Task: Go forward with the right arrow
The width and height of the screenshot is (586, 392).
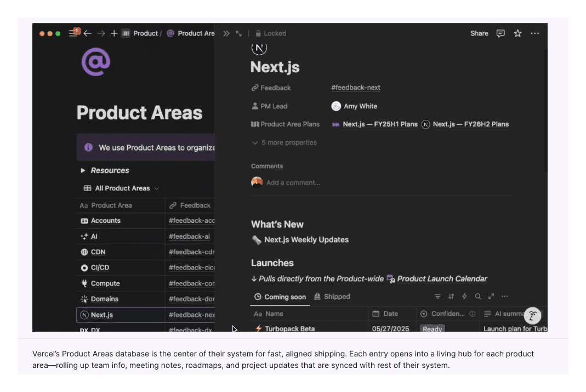Action: point(101,33)
